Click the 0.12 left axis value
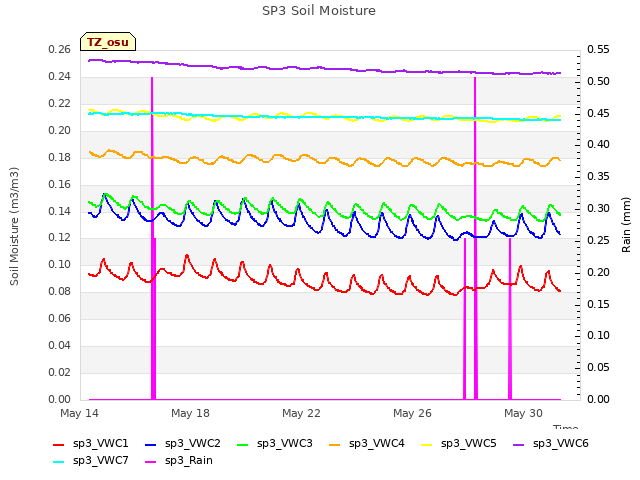Screen dimensions: 640x480 coord(60,238)
